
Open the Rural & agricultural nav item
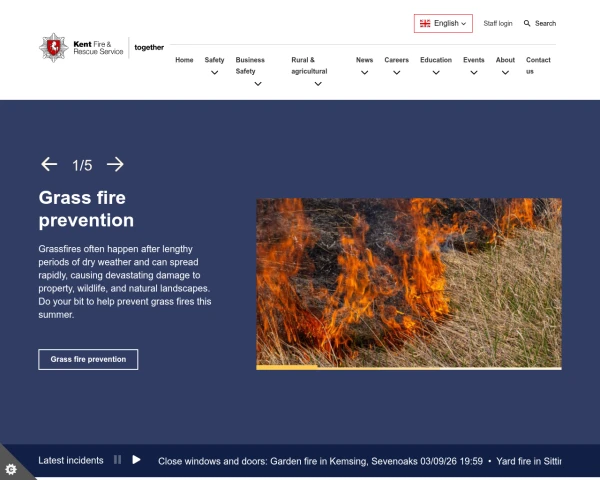[309, 65]
